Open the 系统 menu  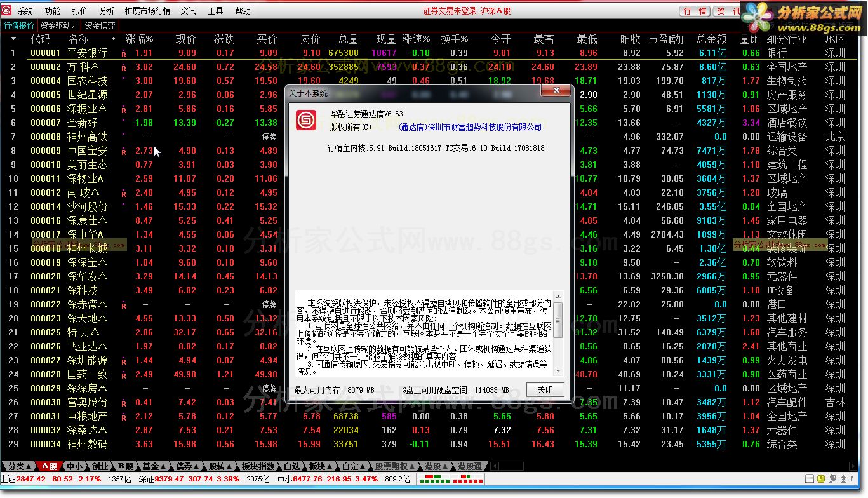(x=25, y=11)
